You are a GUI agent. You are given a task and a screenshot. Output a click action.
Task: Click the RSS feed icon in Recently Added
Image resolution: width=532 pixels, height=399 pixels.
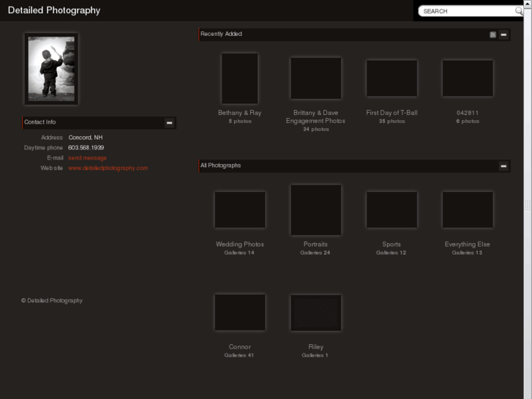493,34
